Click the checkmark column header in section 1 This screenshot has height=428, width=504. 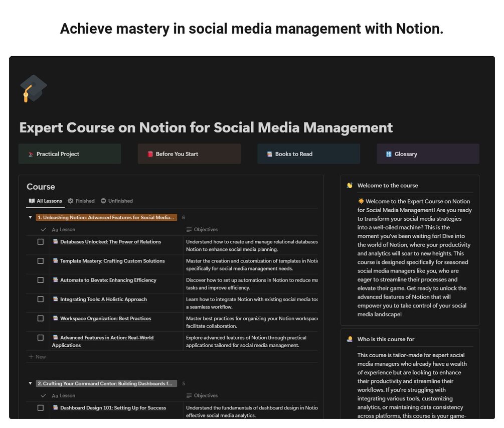click(44, 230)
